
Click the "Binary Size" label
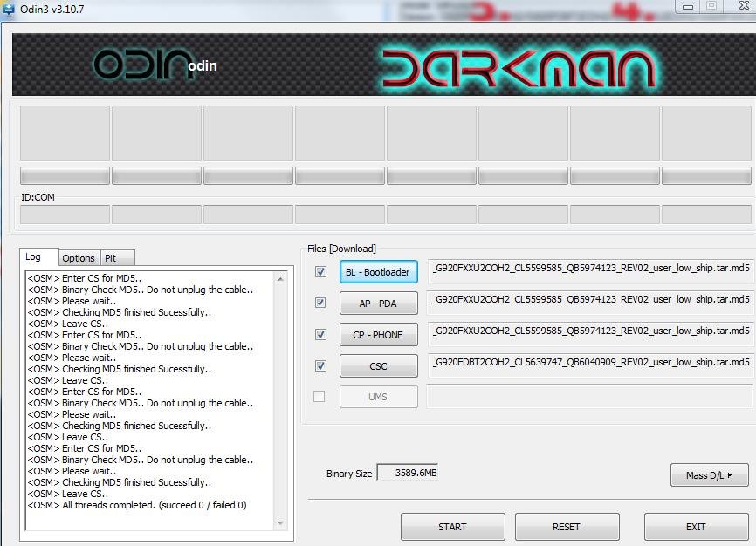[x=349, y=474]
